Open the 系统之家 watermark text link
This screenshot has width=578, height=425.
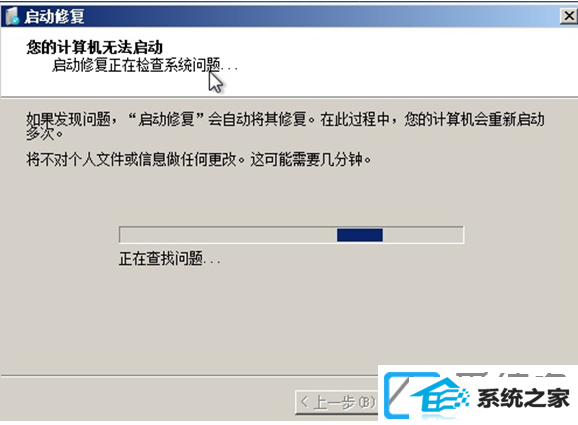tap(523, 398)
